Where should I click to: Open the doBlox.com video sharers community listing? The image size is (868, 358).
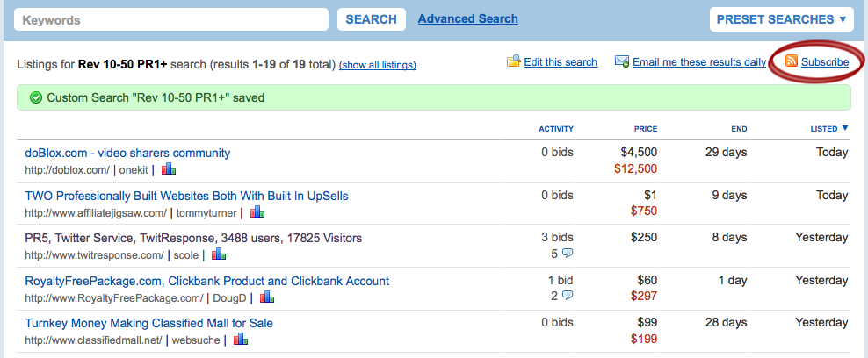pos(127,153)
